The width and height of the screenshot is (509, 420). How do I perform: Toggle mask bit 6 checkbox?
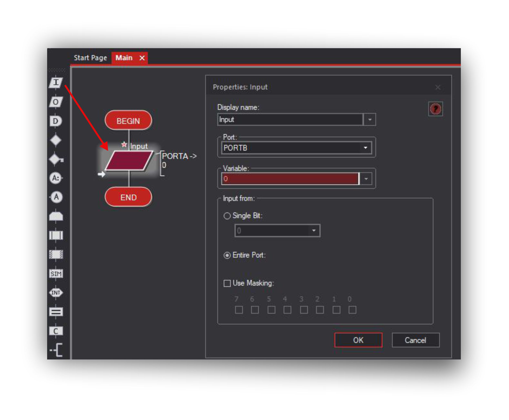click(255, 310)
